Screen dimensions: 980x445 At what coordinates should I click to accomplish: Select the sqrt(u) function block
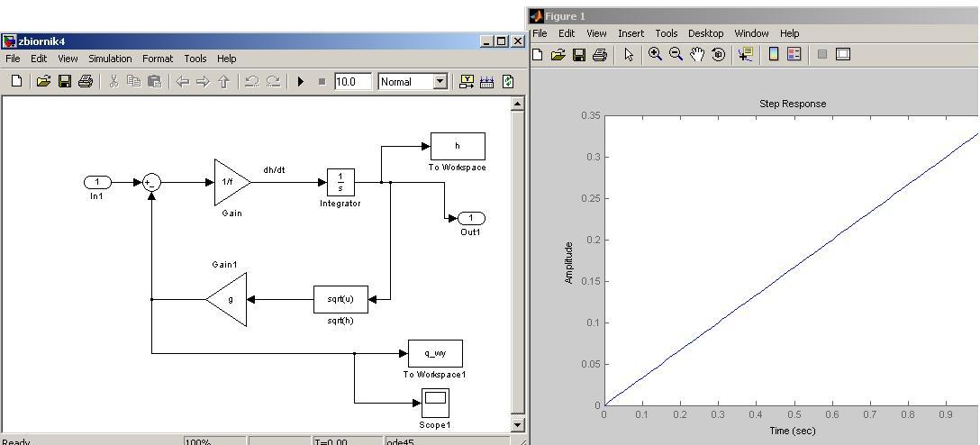[x=340, y=299]
